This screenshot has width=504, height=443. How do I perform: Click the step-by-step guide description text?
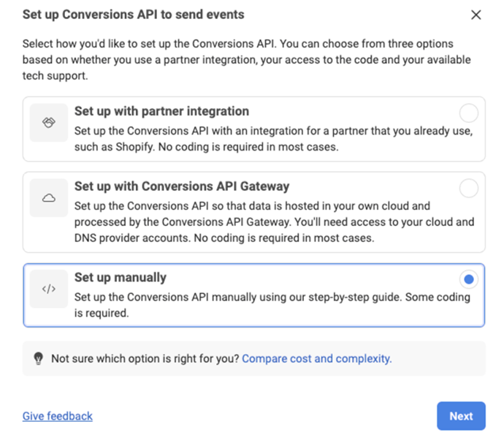[x=272, y=305]
